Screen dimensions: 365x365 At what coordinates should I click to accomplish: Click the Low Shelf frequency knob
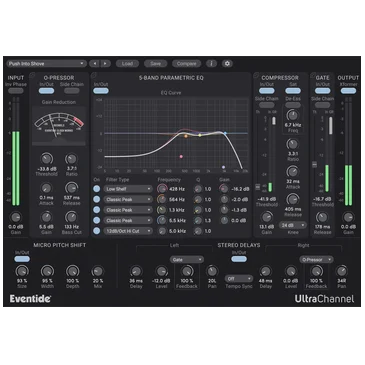click(x=162, y=189)
